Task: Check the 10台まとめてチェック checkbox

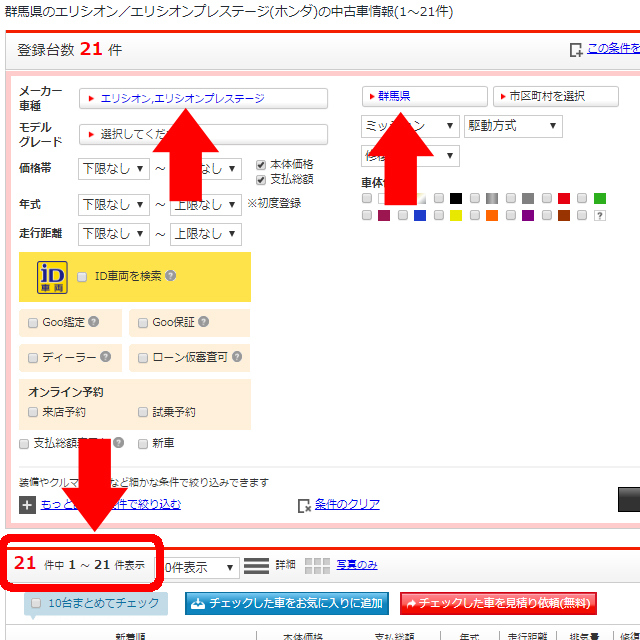Action: 36,603
